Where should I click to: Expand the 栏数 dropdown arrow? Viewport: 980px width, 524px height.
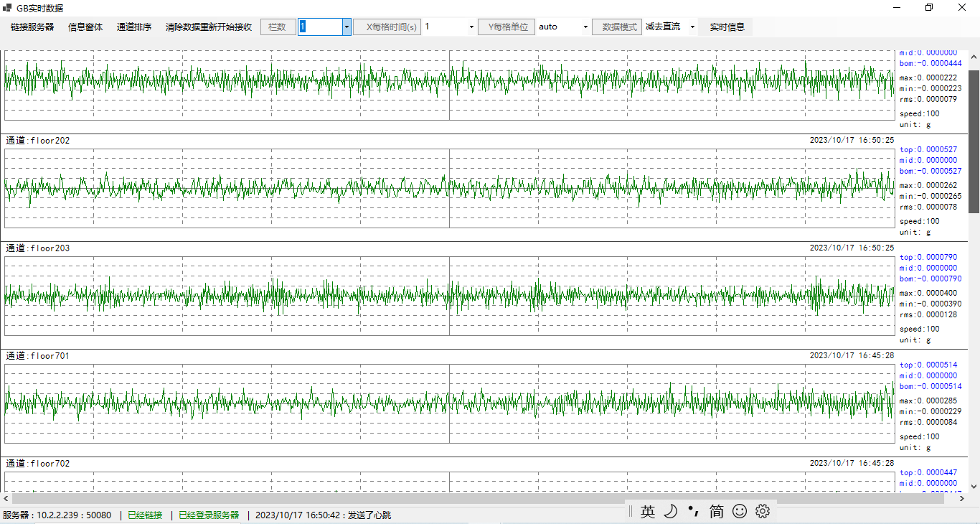[347, 27]
